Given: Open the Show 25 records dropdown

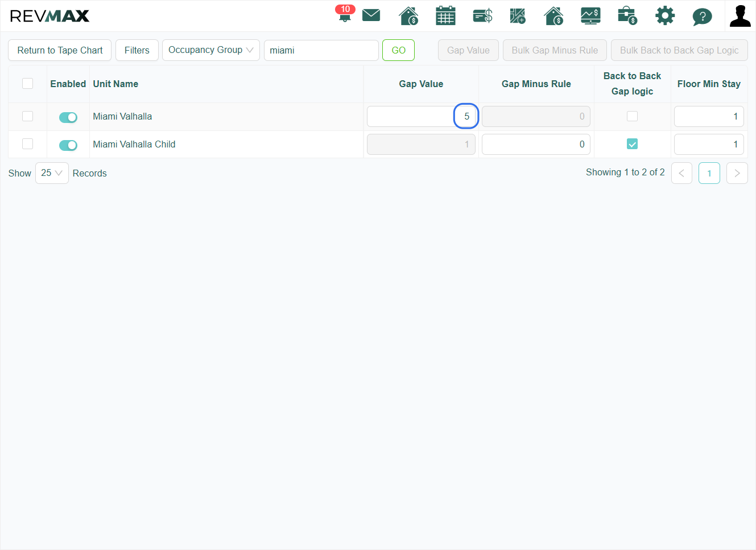Looking at the screenshot, I should point(52,173).
